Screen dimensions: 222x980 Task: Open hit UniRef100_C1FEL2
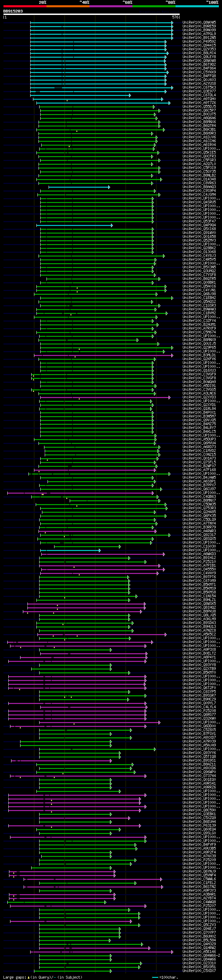(x=199, y=883)
